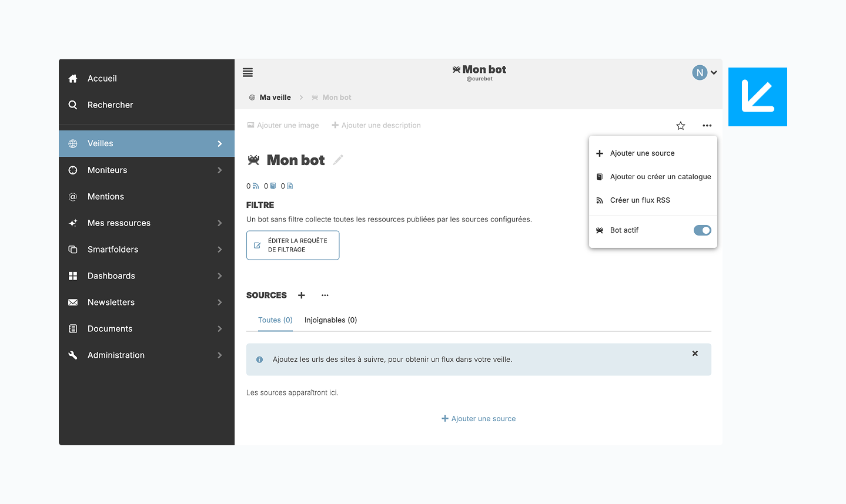Select Créer un flux RSS menu item
846x504 pixels.
[640, 200]
